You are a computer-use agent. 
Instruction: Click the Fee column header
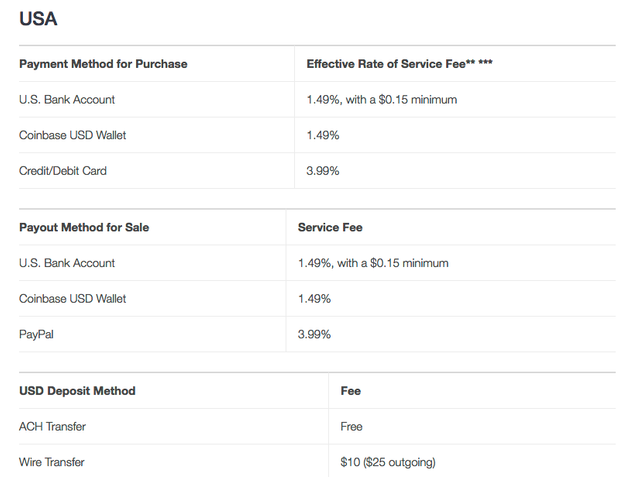pos(351,391)
